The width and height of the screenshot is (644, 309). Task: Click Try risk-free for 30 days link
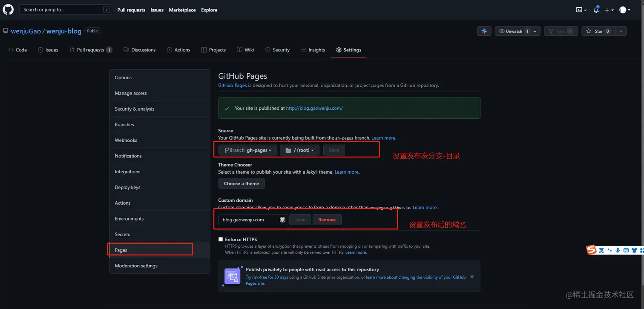(267, 277)
